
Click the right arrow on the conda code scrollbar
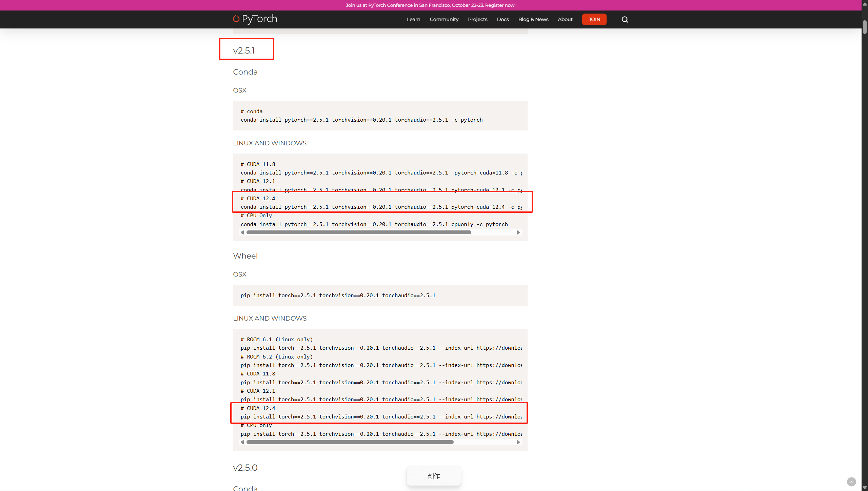(518, 232)
